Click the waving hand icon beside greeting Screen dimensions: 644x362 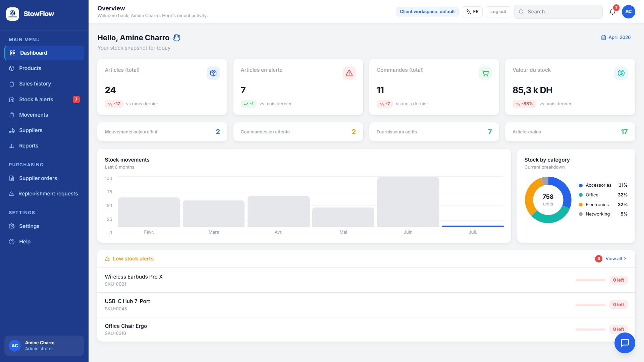click(x=177, y=38)
